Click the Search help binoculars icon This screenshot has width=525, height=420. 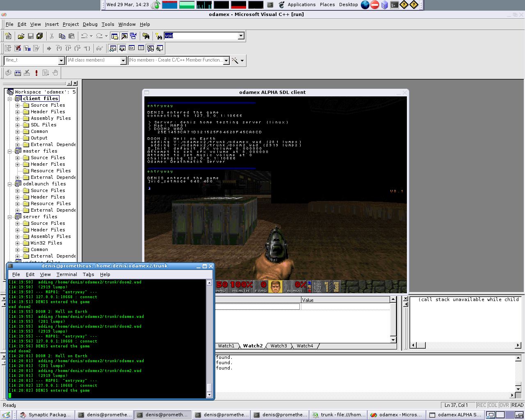click(159, 36)
